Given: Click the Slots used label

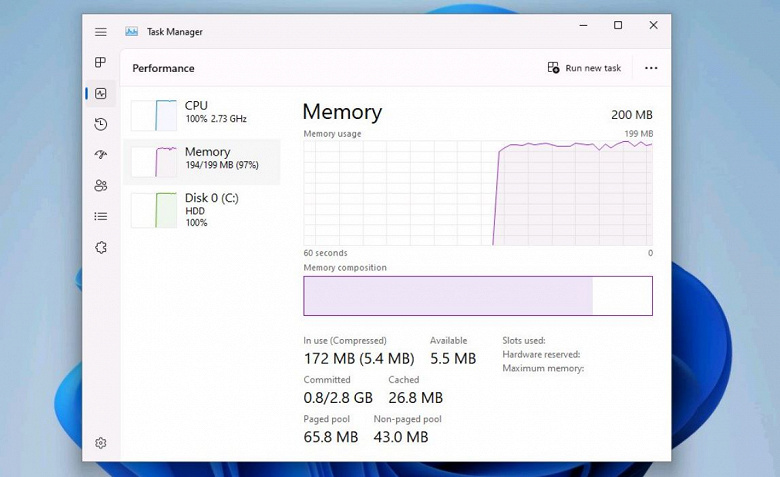Looking at the screenshot, I should 523,341.
